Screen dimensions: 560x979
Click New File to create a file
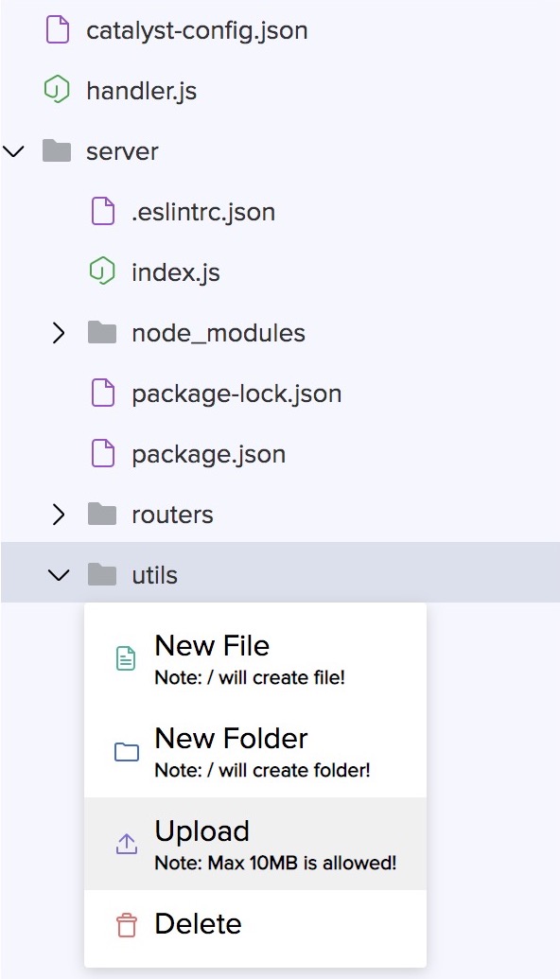212,645
